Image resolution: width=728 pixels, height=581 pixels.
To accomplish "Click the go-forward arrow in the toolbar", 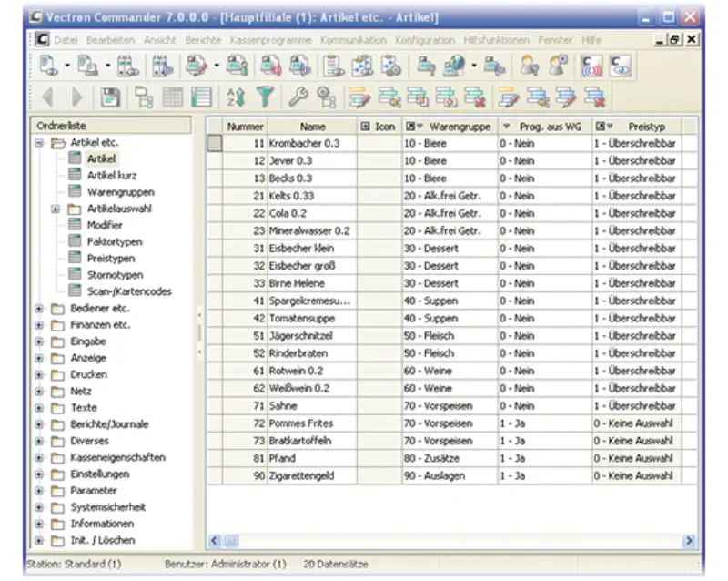I will [x=77, y=97].
